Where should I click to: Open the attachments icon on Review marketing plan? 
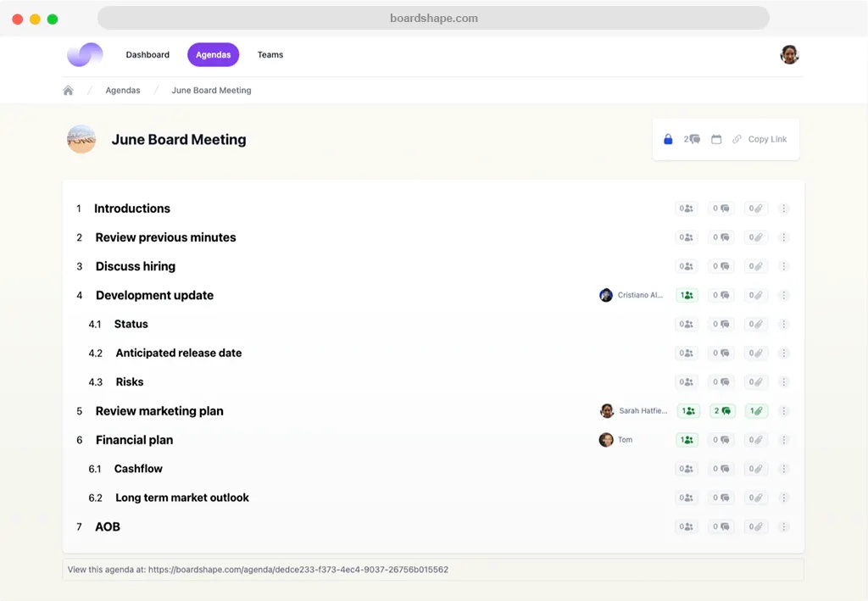[x=755, y=410]
